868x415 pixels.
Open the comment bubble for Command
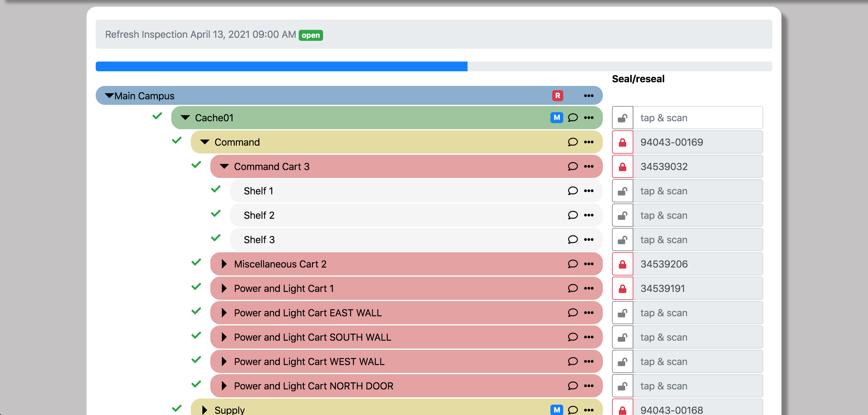pyautogui.click(x=572, y=142)
